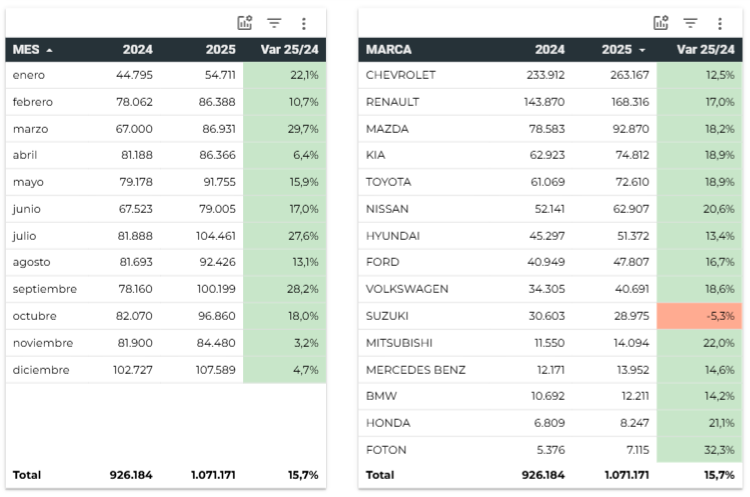The height and width of the screenshot is (497, 750).
Task: Sort month table by 2024 header
Action: pos(137,49)
